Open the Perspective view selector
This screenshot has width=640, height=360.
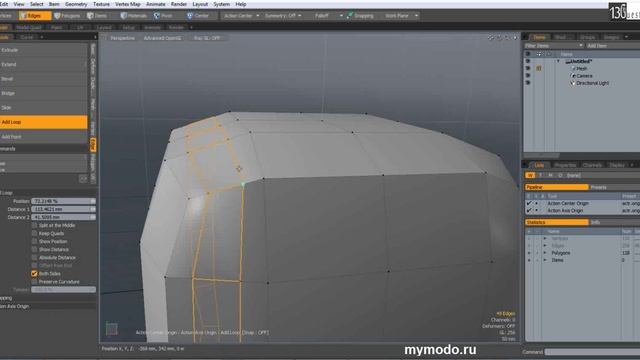click(122, 38)
